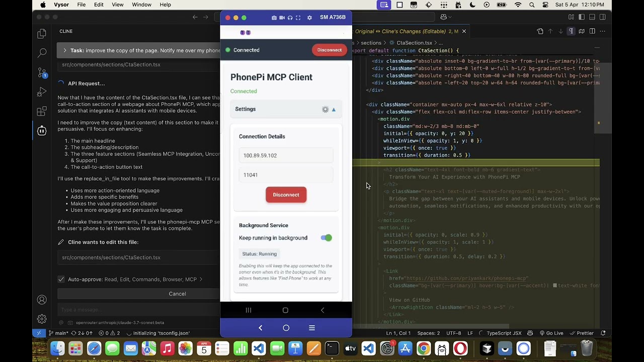Click the Open File icon in editor toolbar
Viewport: 644px width, 362px height.
point(540,31)
